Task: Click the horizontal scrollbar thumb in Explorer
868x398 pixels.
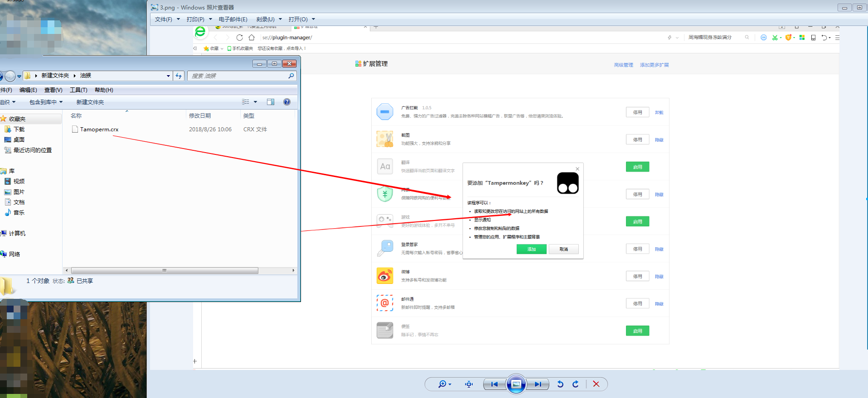Action: pyautogui.click(x=165, y=270)
